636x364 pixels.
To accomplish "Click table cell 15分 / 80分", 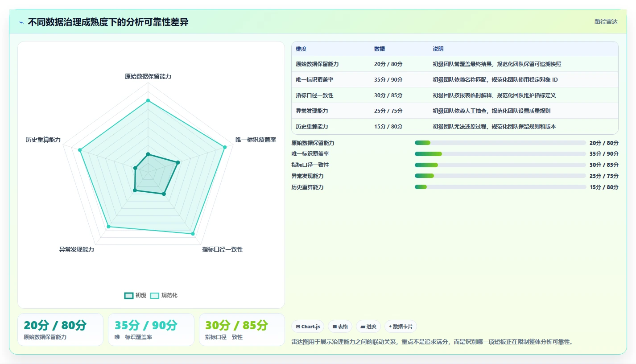I will [x=388, y=127].
